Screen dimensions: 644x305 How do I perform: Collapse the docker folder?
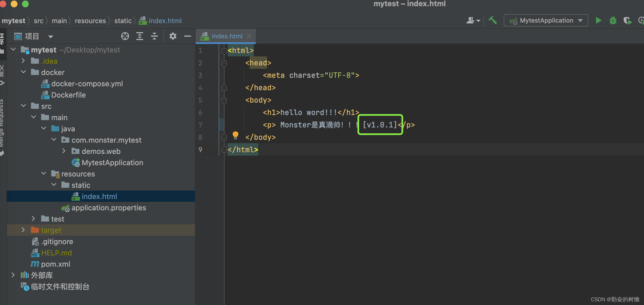[x=23, y=72]
